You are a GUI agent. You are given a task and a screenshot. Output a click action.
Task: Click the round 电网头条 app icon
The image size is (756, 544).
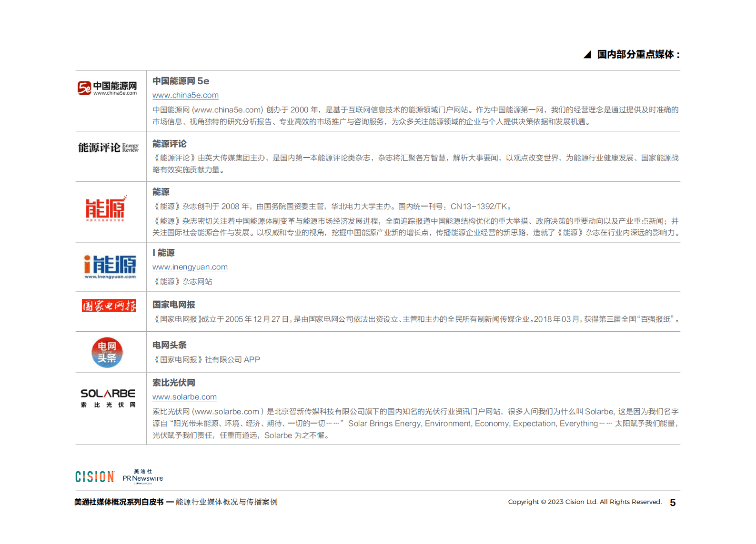(107, 352)
